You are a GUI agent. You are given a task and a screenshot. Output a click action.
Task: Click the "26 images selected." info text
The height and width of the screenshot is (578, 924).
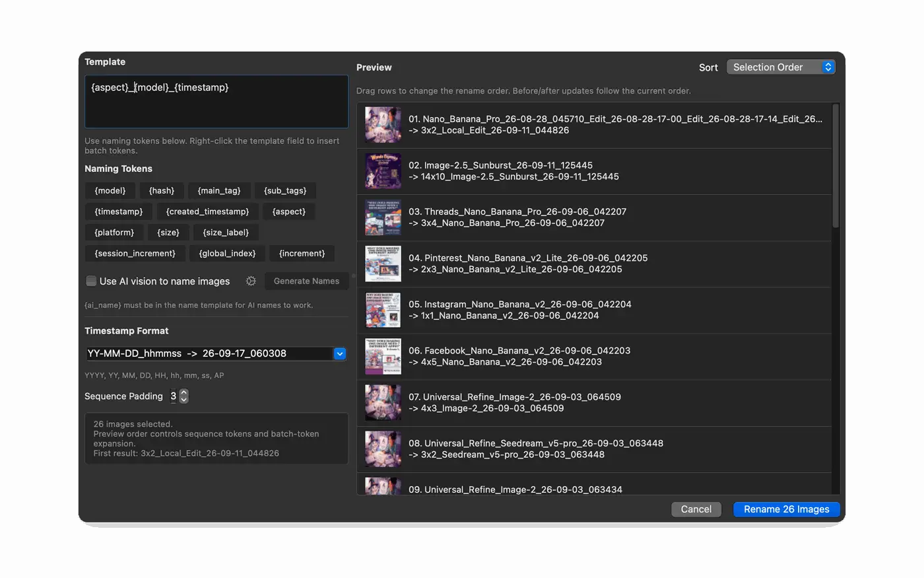133,424
